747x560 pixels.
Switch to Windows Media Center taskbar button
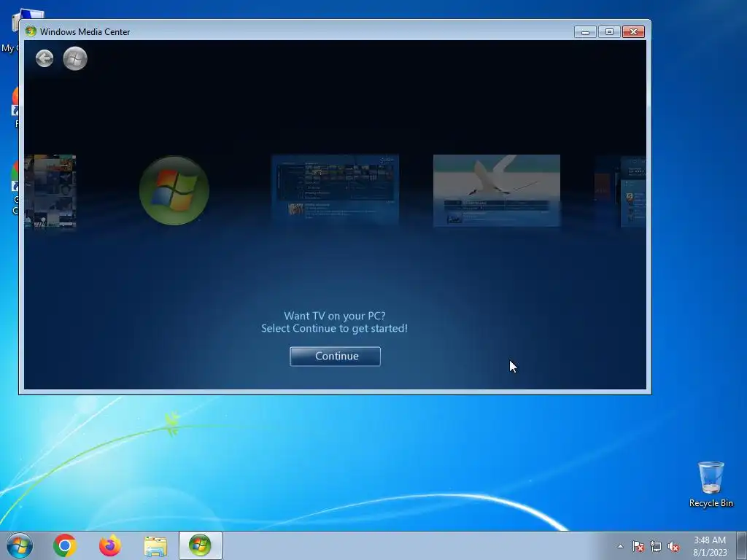coord(200,545)
